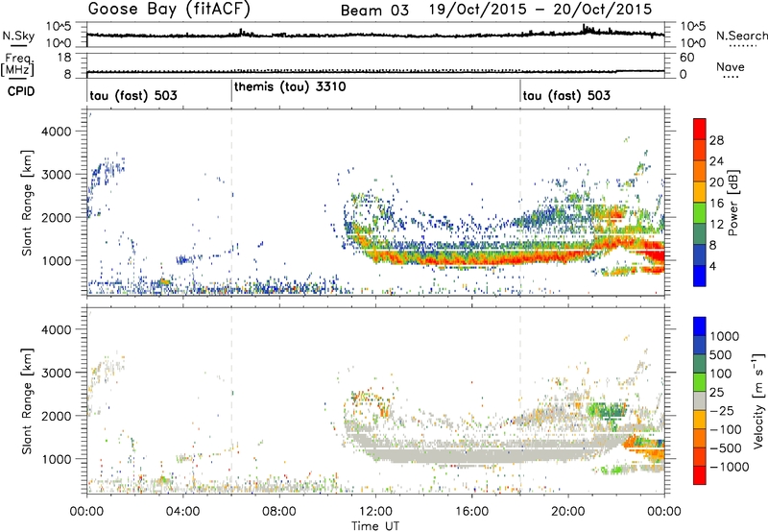Click the '20:00' time axis tick label
Screen dimensions: 768x532
[567, 512]
